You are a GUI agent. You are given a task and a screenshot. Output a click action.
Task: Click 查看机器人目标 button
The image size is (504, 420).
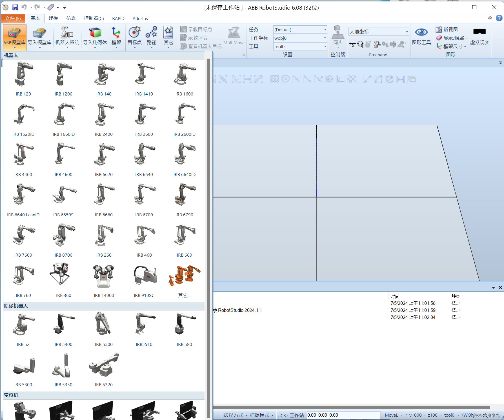[201, 46]
